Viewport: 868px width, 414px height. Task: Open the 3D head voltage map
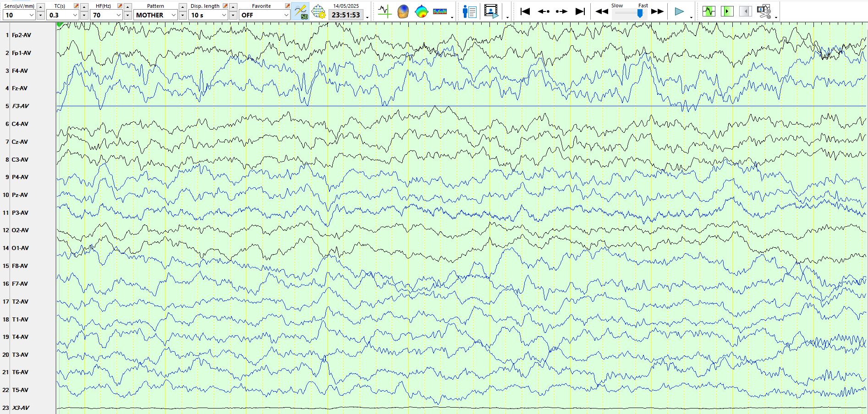(x=403, y=11)
